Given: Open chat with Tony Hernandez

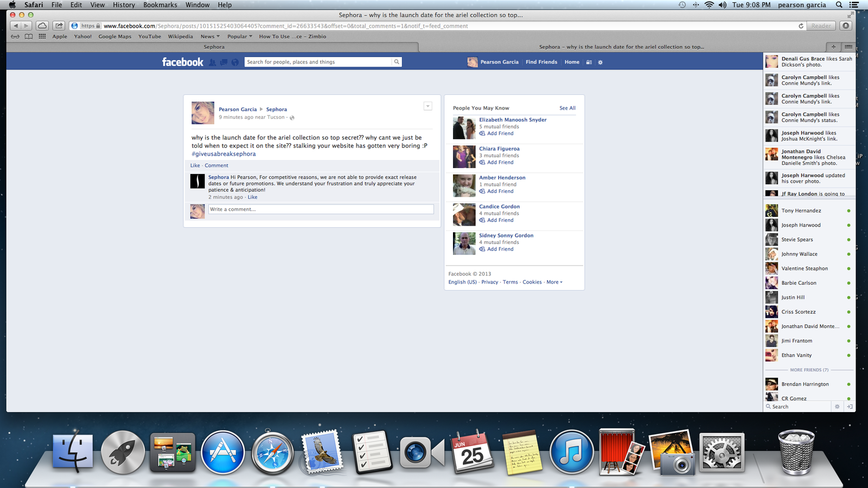Looking at the screenshot, I should [x=808, y=210].
